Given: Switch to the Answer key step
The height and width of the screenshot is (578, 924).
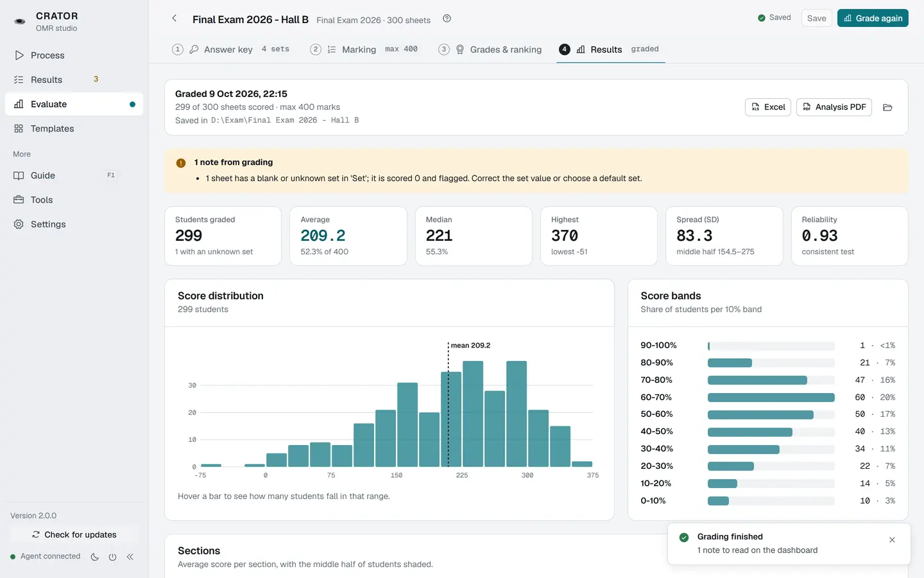Looking at the screenshot, I should click(x=231, y=49).
